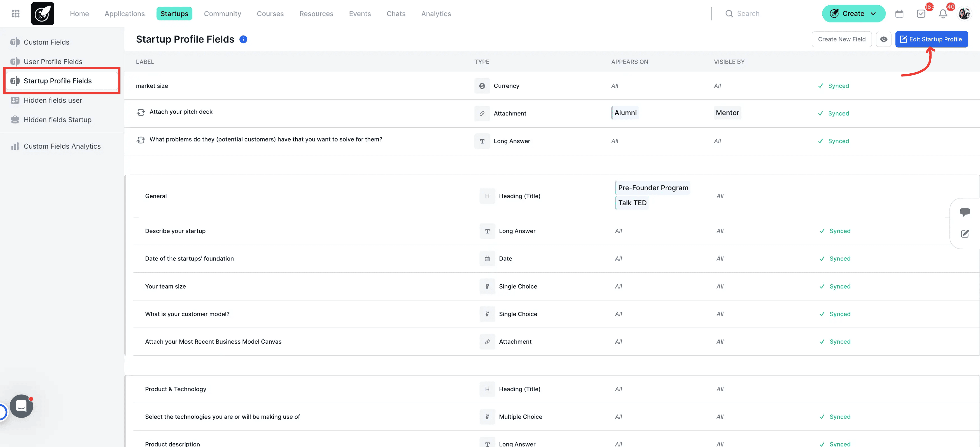Open the Analytics tab

(x=436, y=14)
